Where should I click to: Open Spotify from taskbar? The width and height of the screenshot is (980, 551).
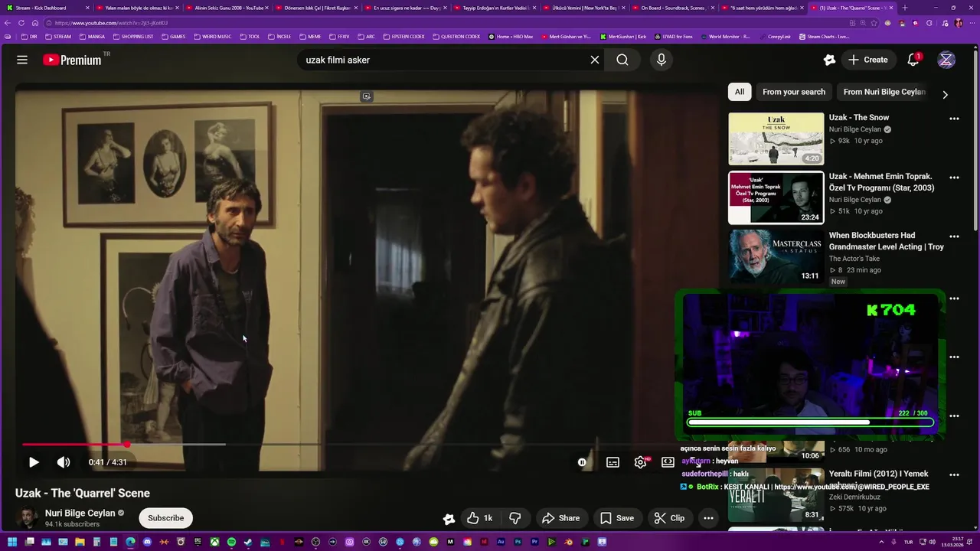coord(232,542)
